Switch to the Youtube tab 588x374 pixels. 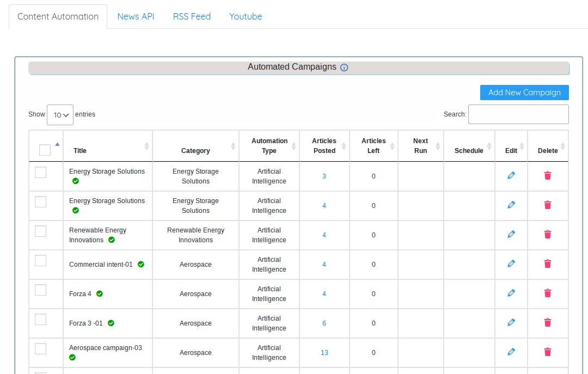pos(246,16)
